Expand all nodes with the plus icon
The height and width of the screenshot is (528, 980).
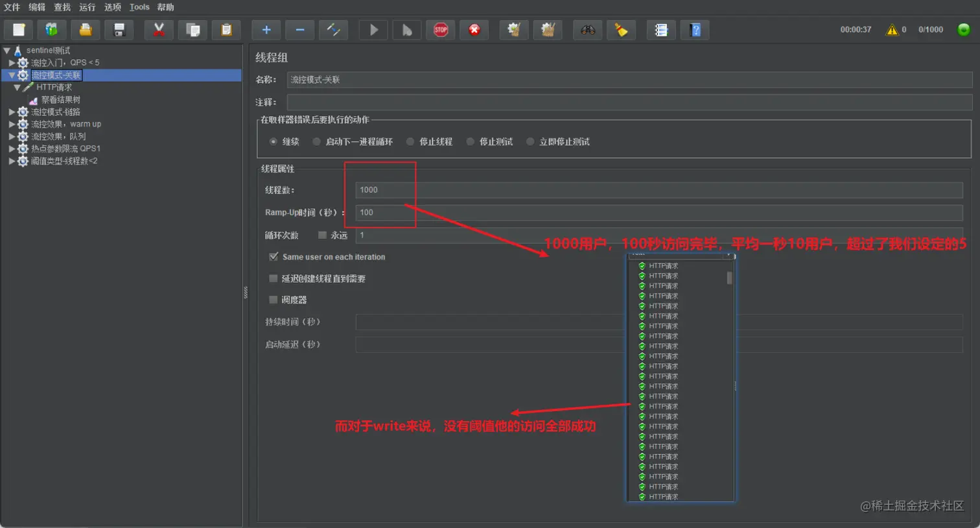[x=266, y=30]
